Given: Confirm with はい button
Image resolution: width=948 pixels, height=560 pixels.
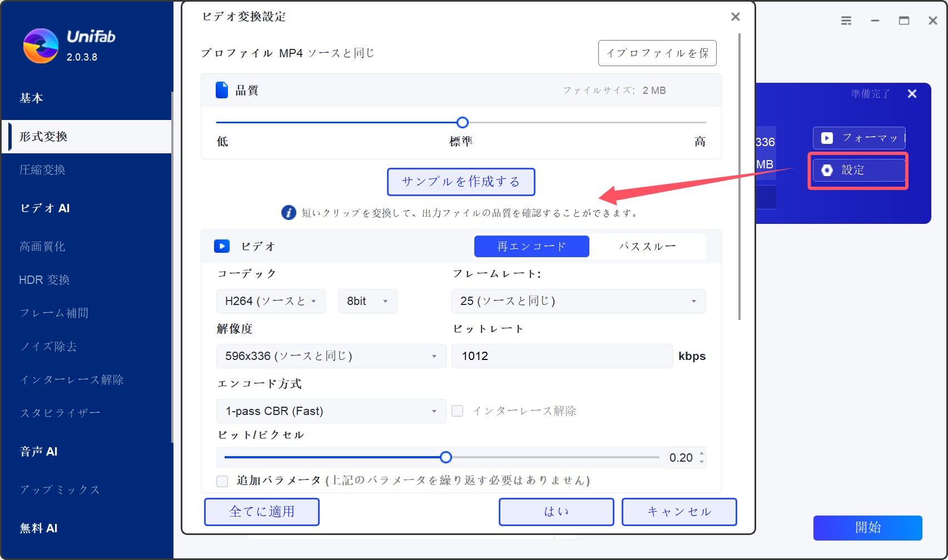Looking at the screenshot, I should pyautogui.click(x=557, y=512).
